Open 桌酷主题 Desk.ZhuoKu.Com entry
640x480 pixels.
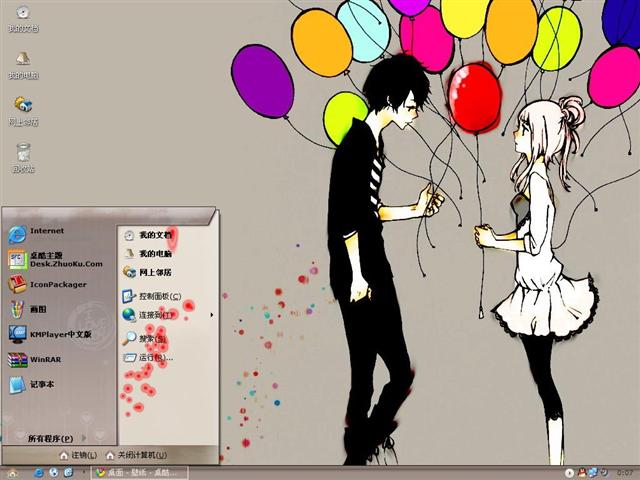coord(56,260)
